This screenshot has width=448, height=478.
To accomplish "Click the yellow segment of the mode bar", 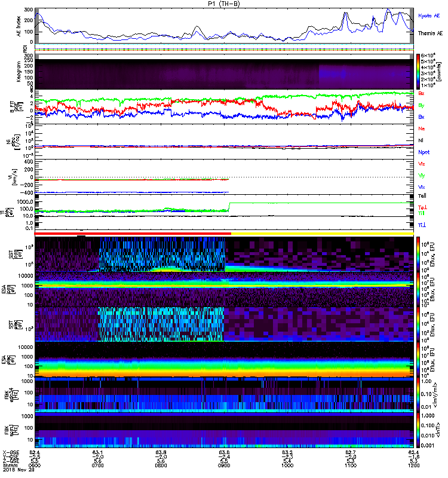I will click(x=323, y=234).
